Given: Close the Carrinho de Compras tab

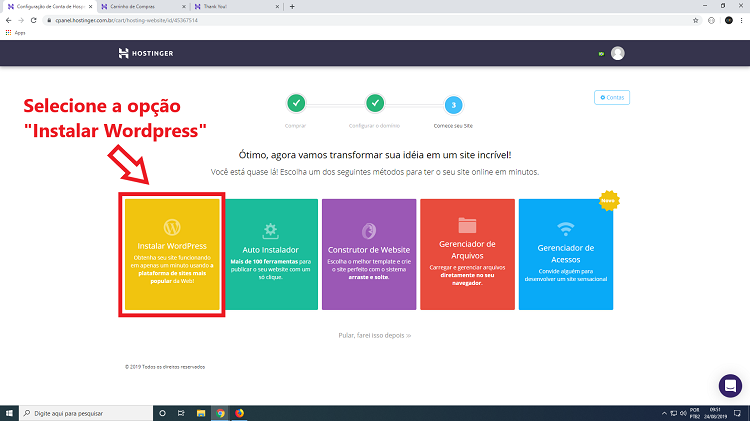Looking at the screenshot, I should tap(184, 7).
